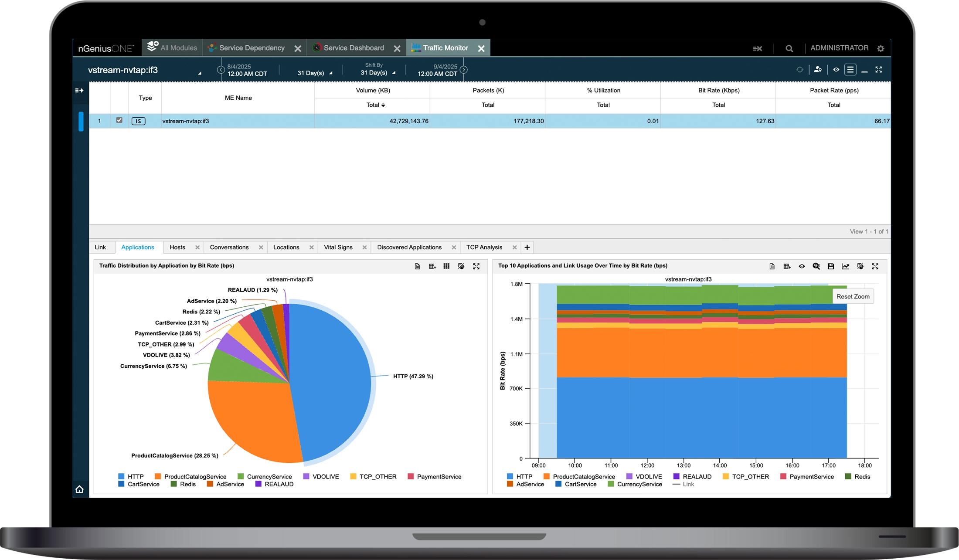Click the Reset Zoom button on the chart

coord(853,296)
